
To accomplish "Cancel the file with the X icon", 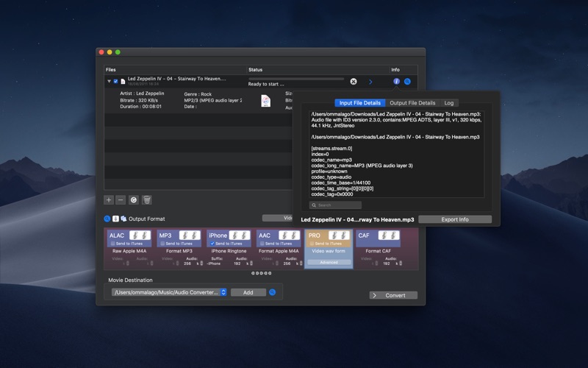I will tap(354, 82).
